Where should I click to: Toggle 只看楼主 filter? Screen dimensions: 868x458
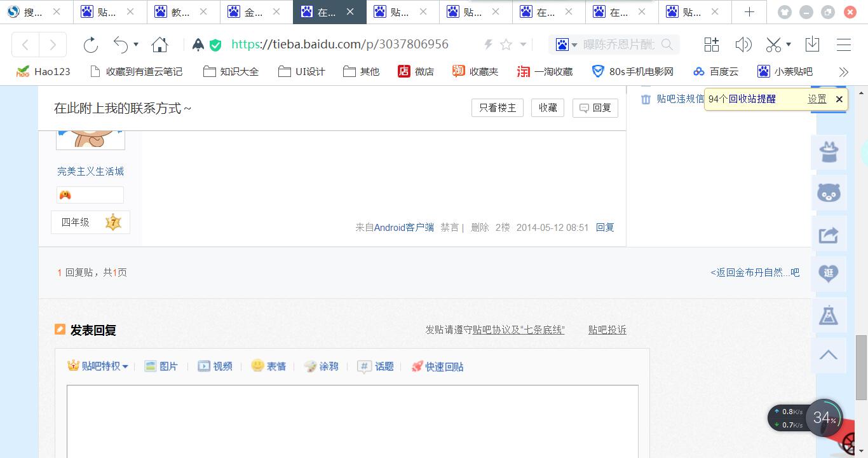click(x=497, y=108)
